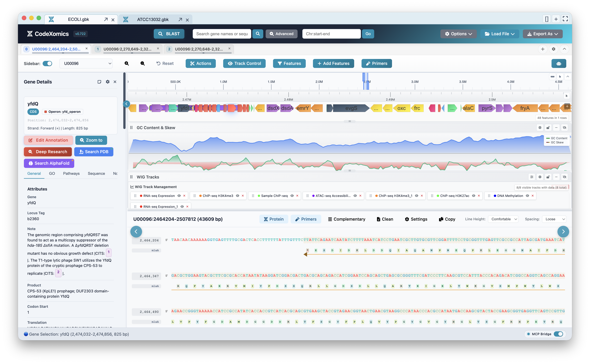Toggle visibility of RNA-seq Expression_1 track
Viewport: 590px width, 364px height.
click(182, 207)
